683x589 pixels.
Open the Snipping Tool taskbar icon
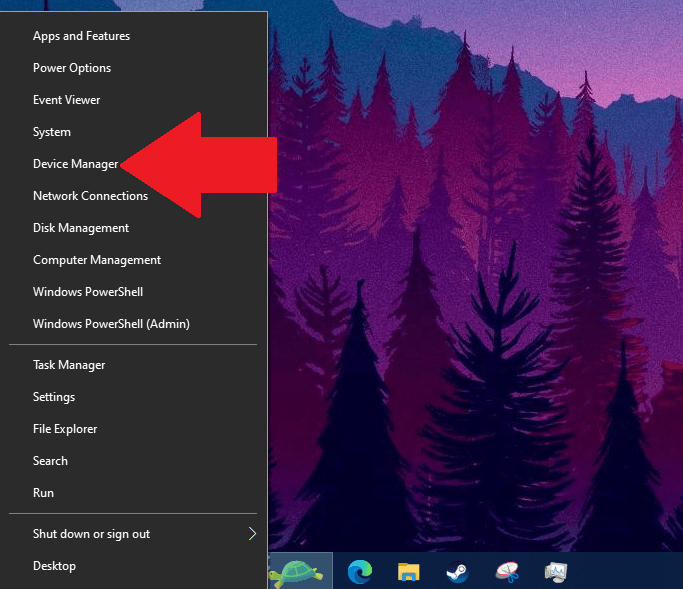(507, 571)
